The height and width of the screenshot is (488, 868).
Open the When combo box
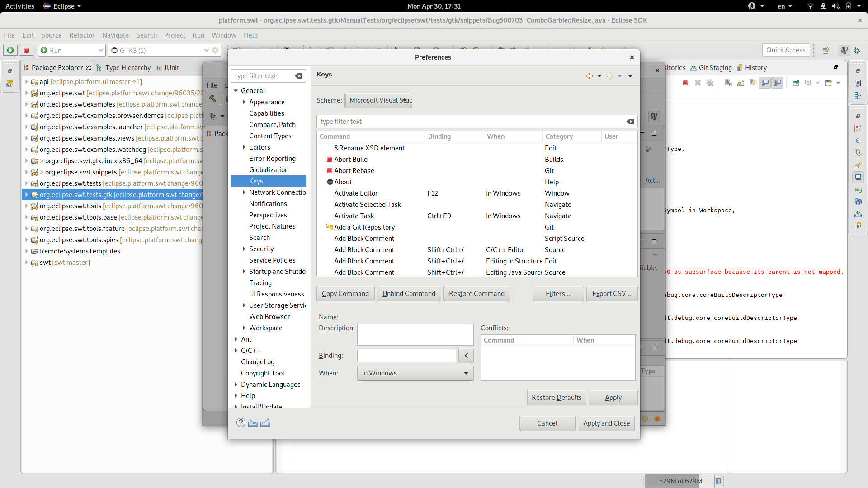(415, 373)
